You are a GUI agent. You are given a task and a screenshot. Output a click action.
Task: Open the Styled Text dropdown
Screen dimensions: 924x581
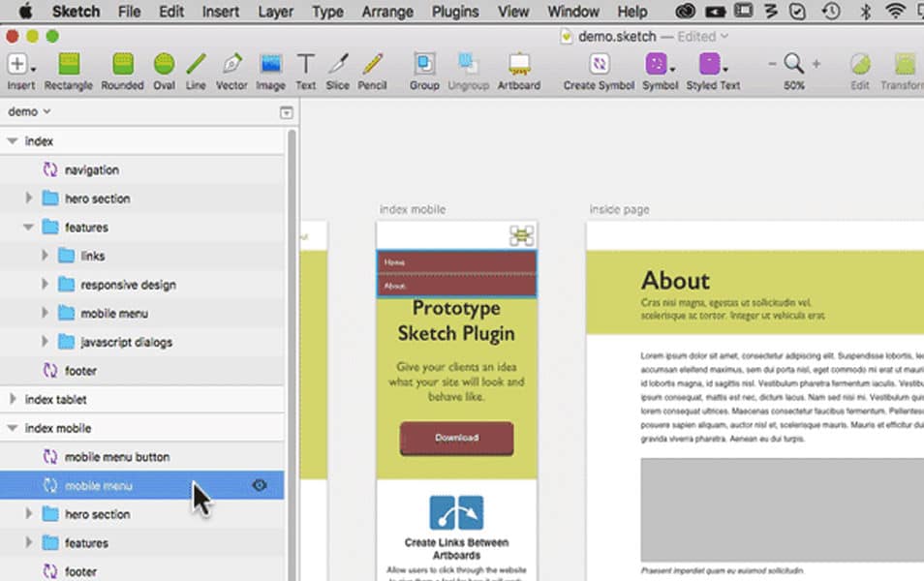click(713, 65)
